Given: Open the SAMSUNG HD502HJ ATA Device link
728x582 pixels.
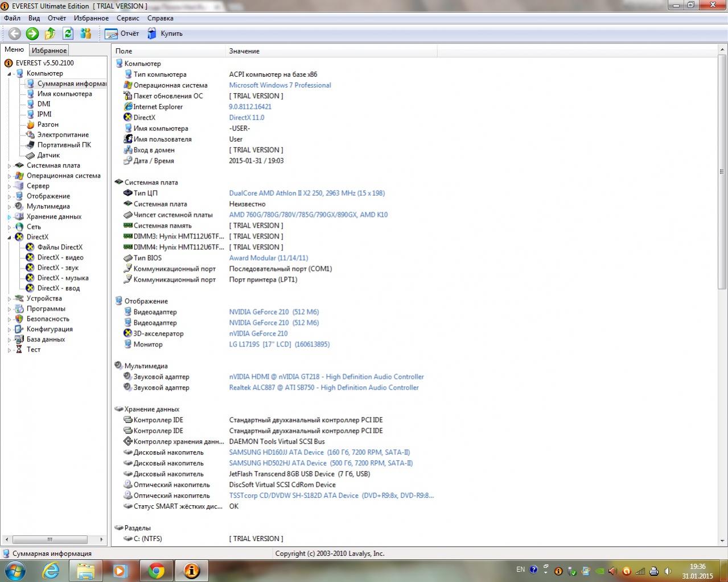Looking at the screenshot, I should (321, 464).
